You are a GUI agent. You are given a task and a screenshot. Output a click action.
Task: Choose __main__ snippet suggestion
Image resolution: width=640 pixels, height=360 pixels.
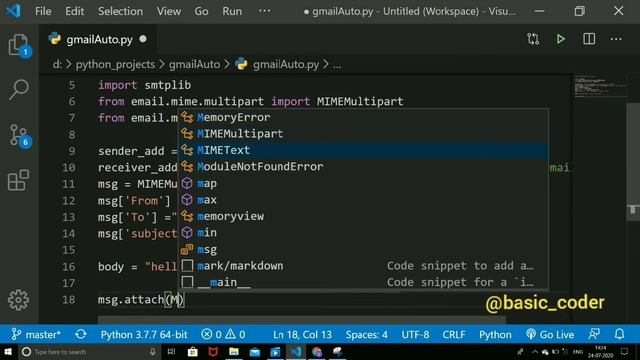[363, 282]
